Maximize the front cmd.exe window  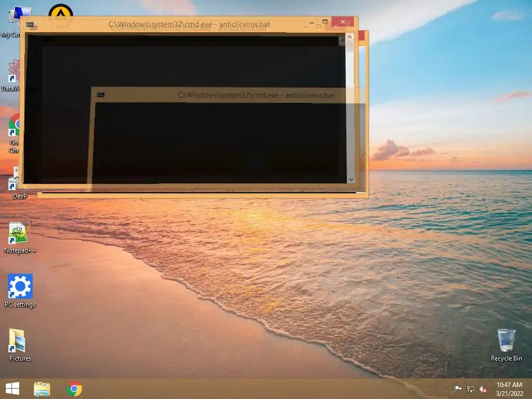(x=325, y=22)
